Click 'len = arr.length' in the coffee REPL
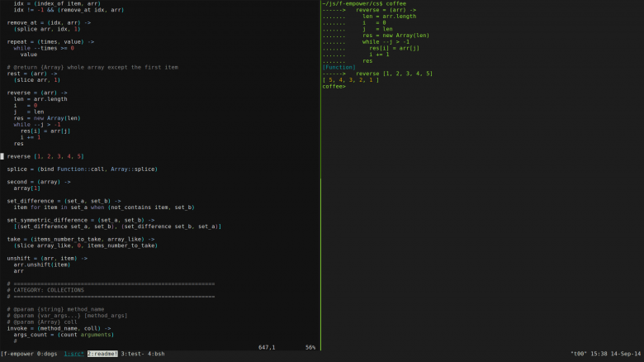This screenshot has height=362, width=644. [390, 17]
